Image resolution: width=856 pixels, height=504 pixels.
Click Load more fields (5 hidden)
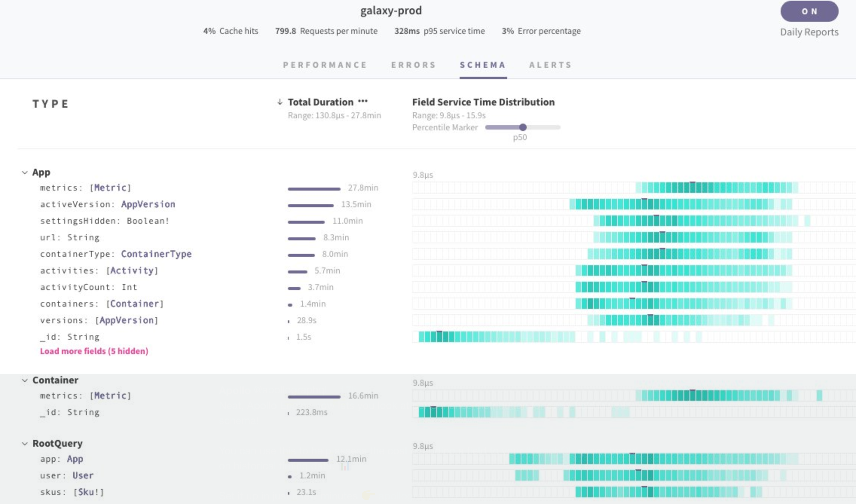[x=94, y=351]
